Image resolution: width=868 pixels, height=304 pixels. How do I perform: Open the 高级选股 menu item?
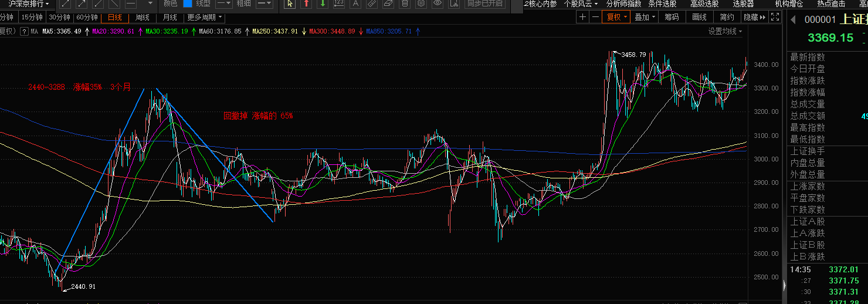[704, 4]
